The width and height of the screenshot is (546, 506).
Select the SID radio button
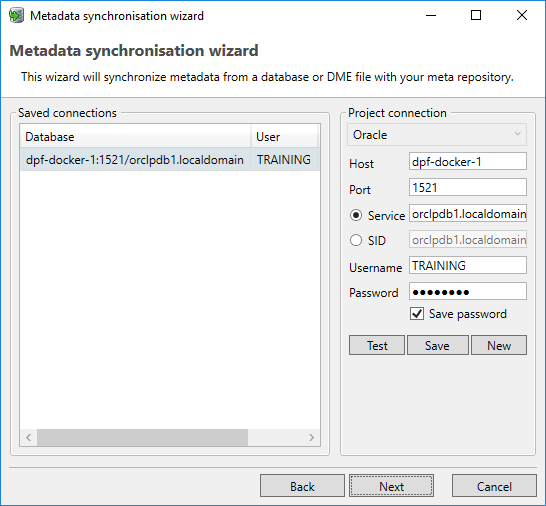pyautogui.click(x=356, y=240)
